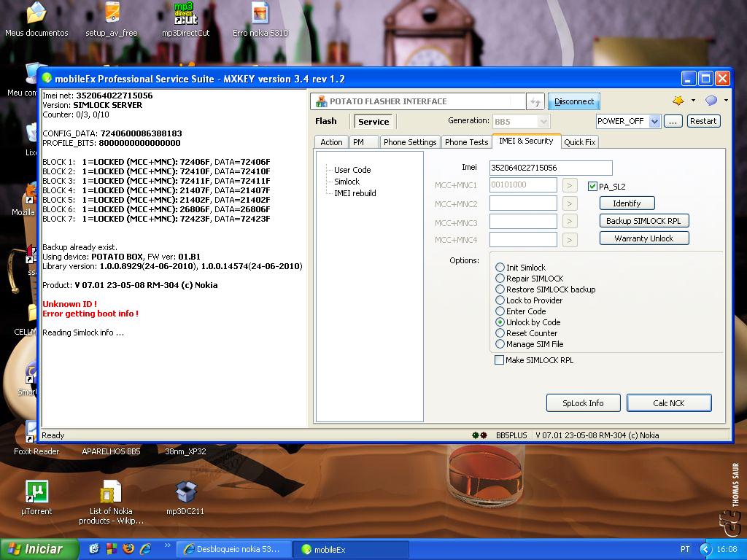Switch to the Flash tab
This screenshot has height=560, width=747.
[326, 122]
